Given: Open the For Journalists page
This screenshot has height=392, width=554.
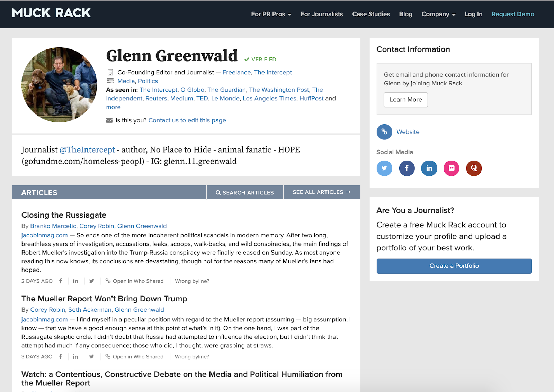Looking at the screenshot, I should tap(322, 14).
